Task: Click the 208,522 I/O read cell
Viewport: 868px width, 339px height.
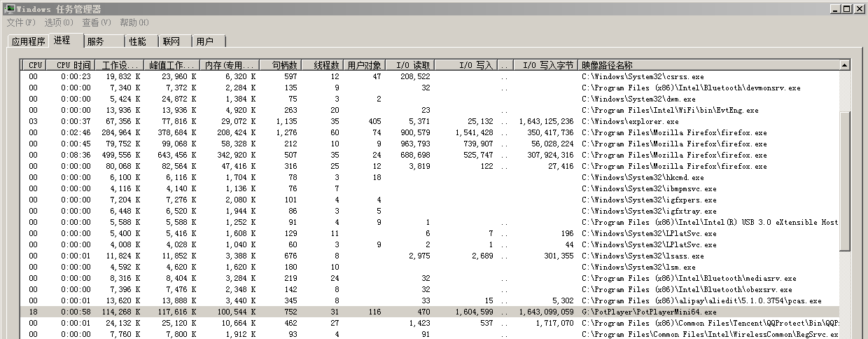Action: pyautogui.click(x=415, y=76)
